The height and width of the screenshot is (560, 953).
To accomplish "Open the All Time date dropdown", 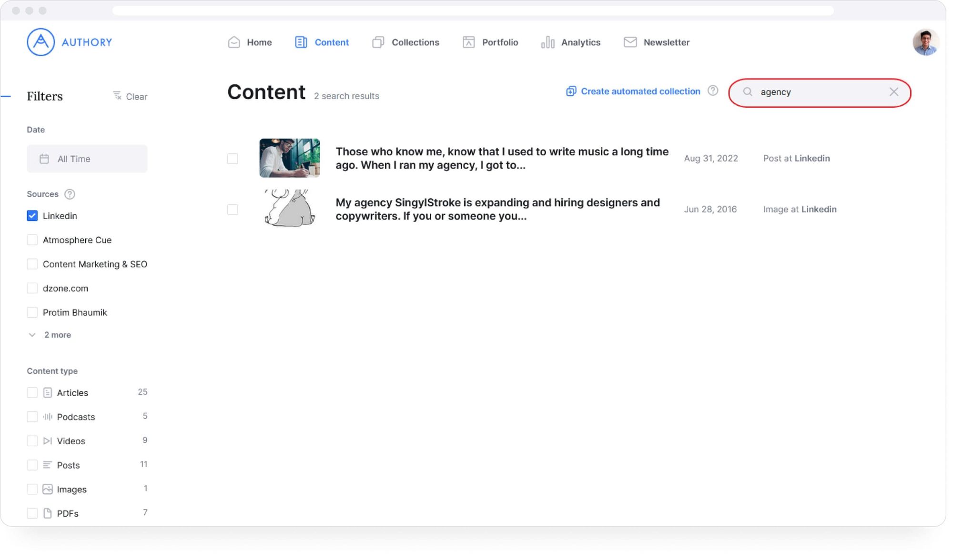I will [x=87, y=159].
